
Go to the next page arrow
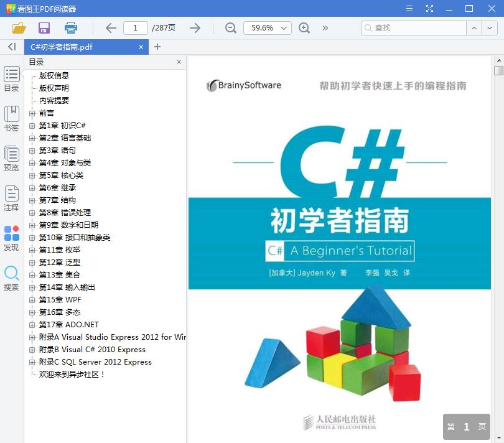pyautogui.click(x=195, y=28)
